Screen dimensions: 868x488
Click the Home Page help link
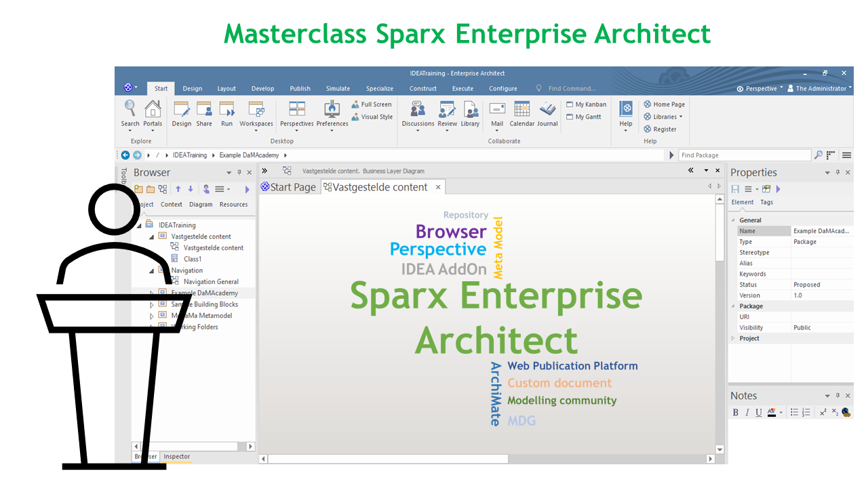coord(664,104)
